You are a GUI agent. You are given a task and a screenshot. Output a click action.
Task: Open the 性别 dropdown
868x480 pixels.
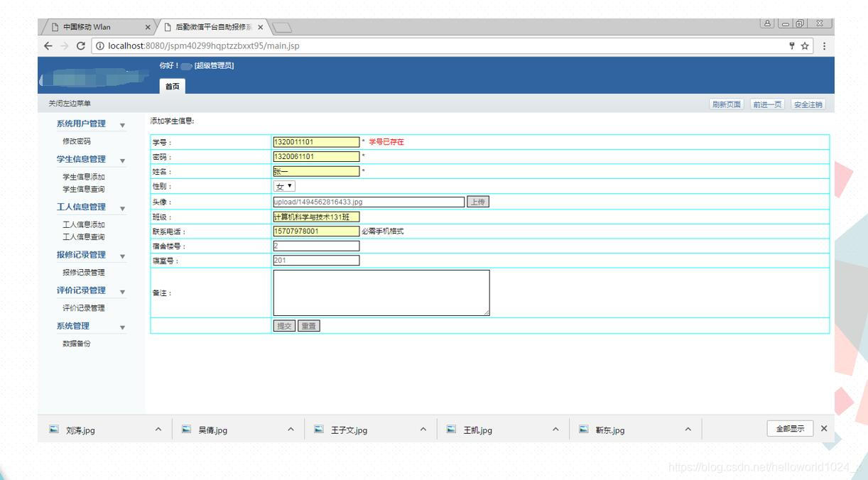click(285, 186)
